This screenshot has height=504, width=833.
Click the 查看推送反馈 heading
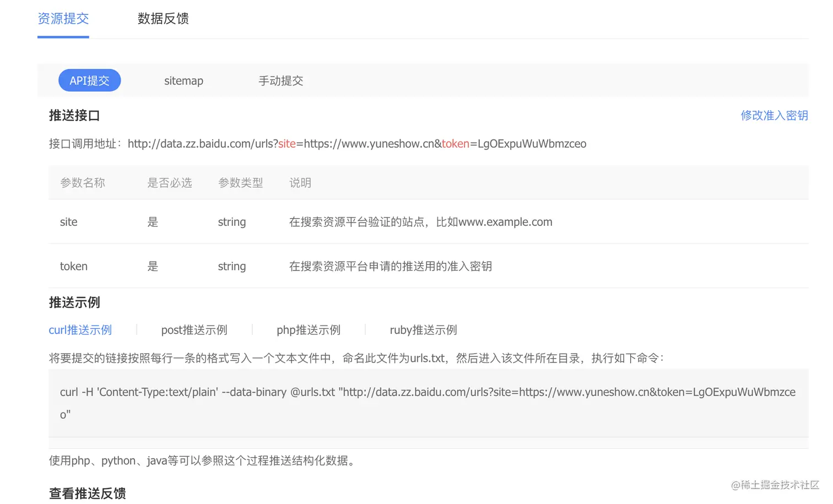88,493
